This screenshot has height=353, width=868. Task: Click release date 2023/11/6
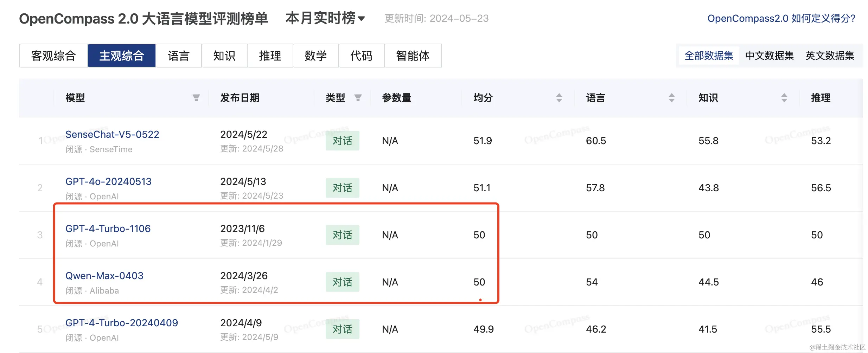242,229
